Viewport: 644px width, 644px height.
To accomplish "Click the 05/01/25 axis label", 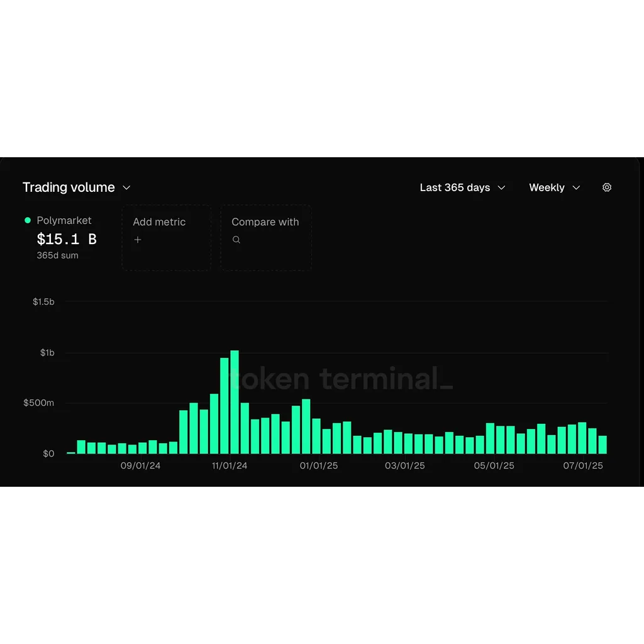I will 494,466.
